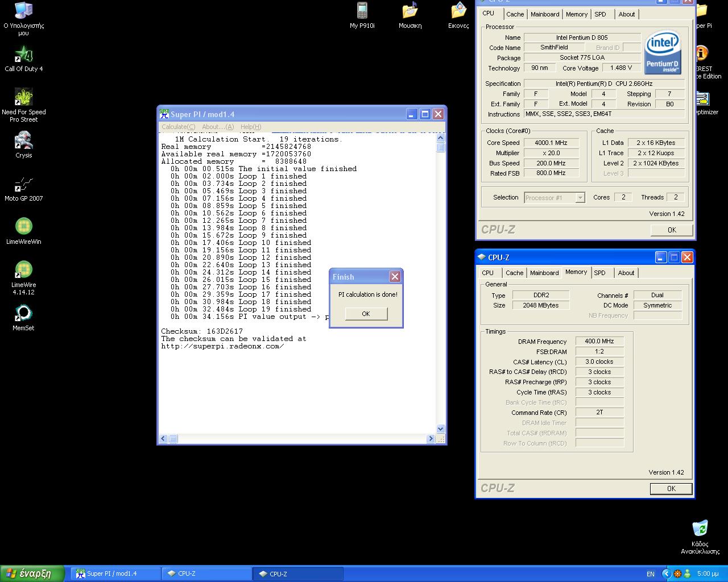Click the Size value 2048 MBytes
728x582 pixels.
point(540,305)
